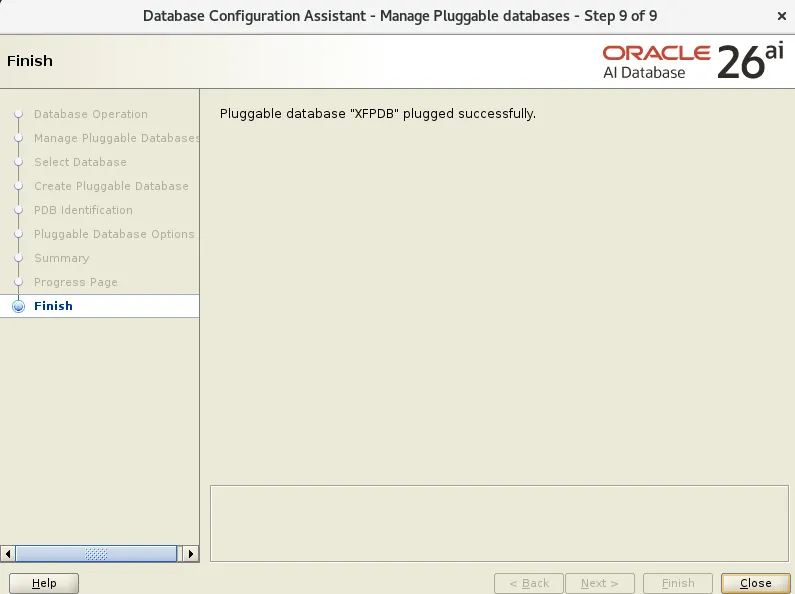Click the sidebar scrollbar left arrow
The height and width of the screenshot is (594, 795).
(x=8, y=553)
